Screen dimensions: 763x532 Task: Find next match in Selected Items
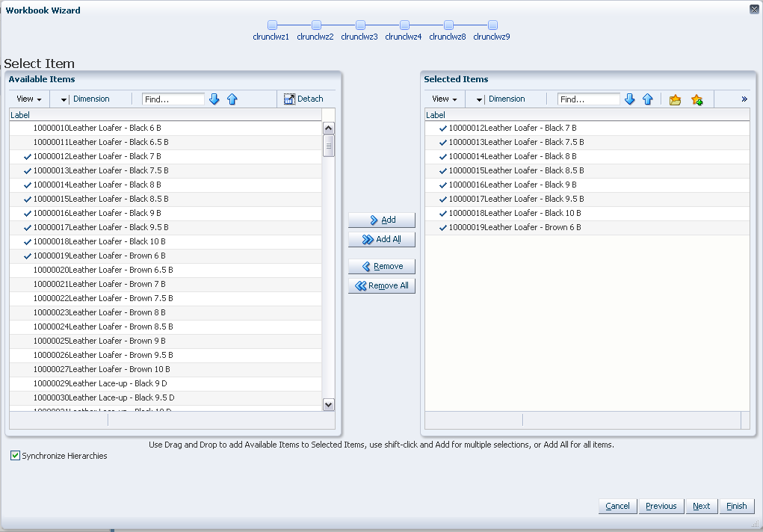(x=630, y=99)
